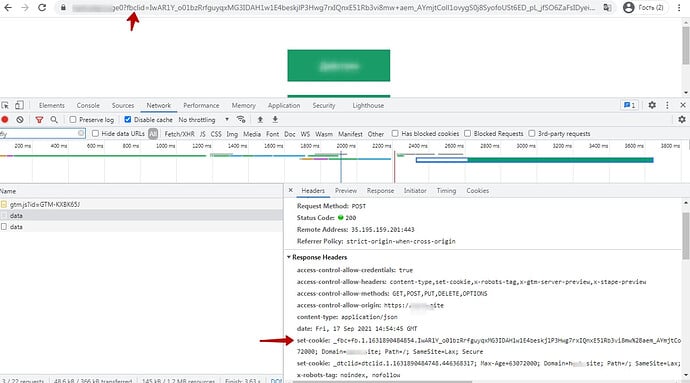Reload the page
This screenshot has width=690, height=383.
tap(42, 7)
